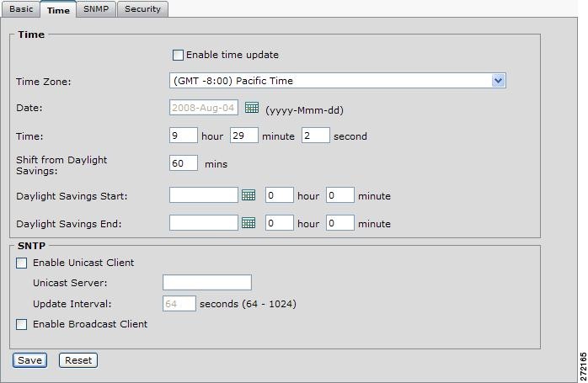Click the Save button
The width and height of the screenshot is (588, 383).
[29, 360]
